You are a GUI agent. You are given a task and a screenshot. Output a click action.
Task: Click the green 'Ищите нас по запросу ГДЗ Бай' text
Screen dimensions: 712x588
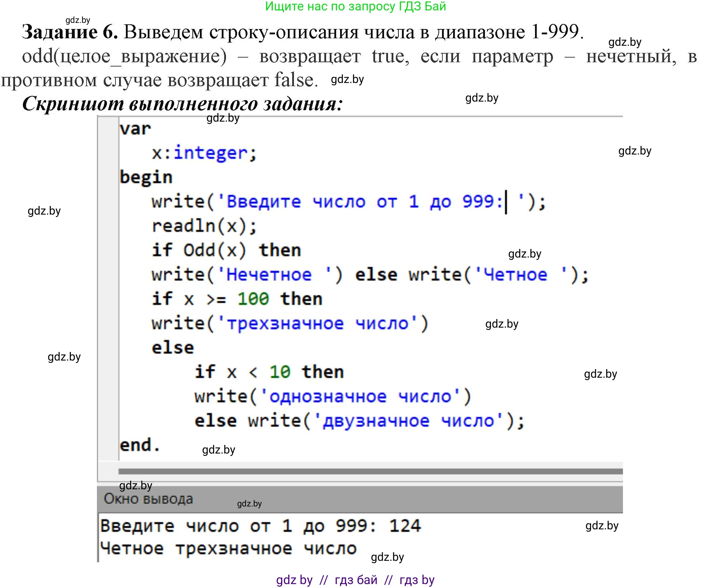click(x=355, y=6)
